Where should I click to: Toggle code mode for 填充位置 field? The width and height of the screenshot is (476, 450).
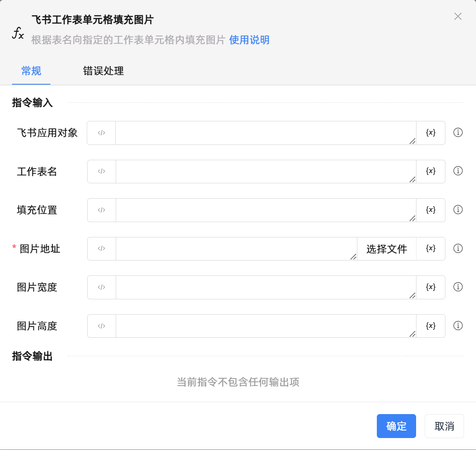pos(101,210)
